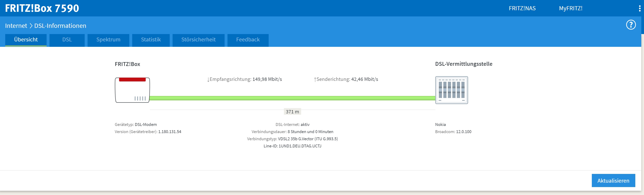Click the FRITZ!Box router device icon
Viewport: 644px width, 195px height.
pos(132,90)
